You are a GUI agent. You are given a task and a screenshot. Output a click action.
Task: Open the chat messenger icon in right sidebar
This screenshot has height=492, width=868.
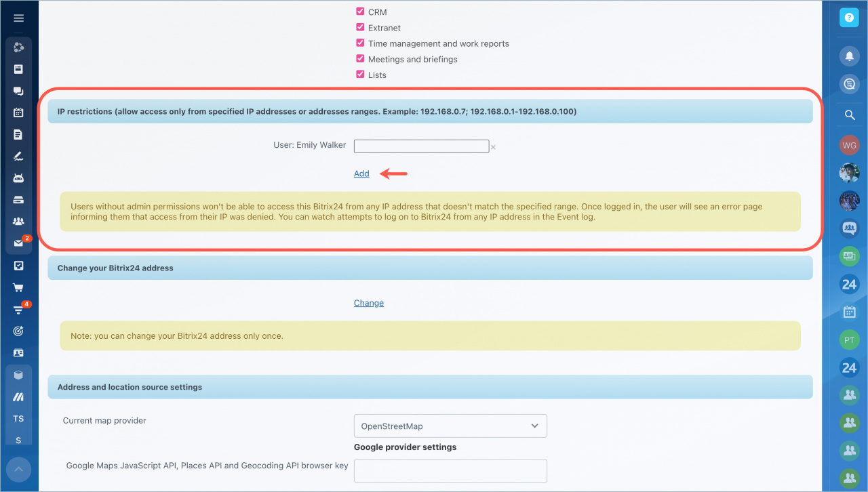(849, 84)
